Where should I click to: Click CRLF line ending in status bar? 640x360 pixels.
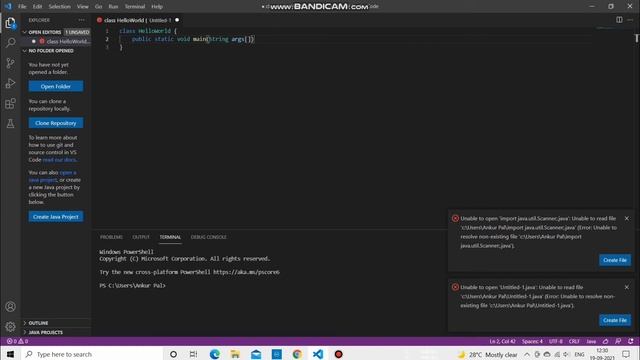574,341
